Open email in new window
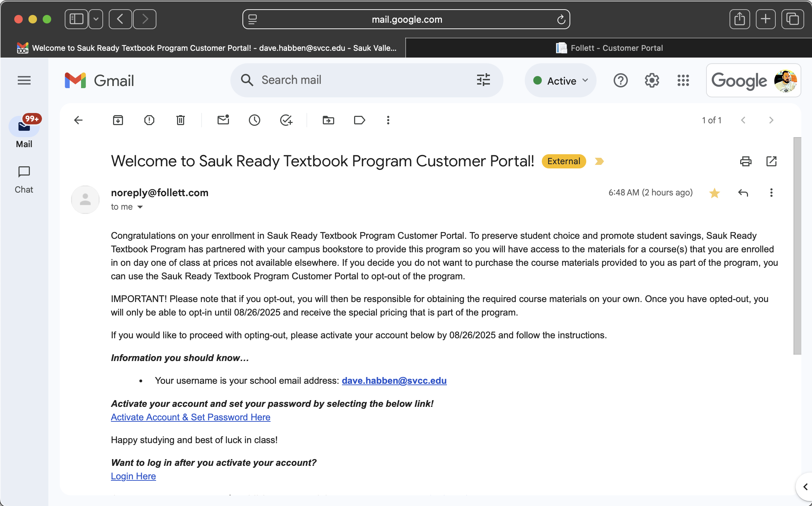 click(771, 161)
